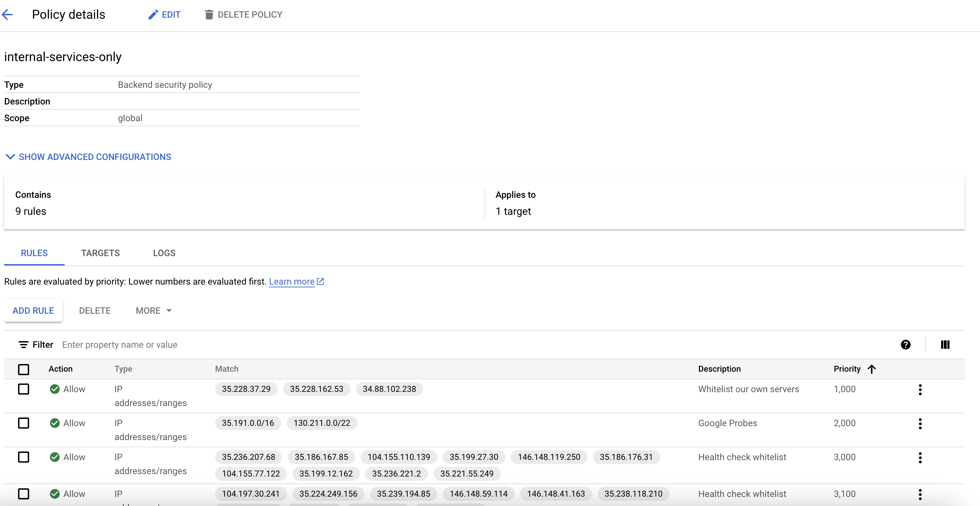Click the green Allow check icon for priority 1,000
Viewport: 980px width, 506px height.
click(55, 389)
